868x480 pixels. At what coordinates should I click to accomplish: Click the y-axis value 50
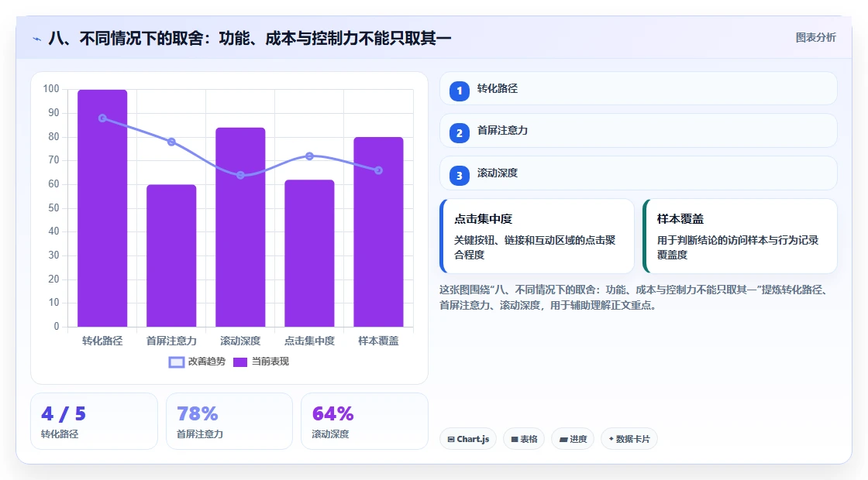pos(53,208)
